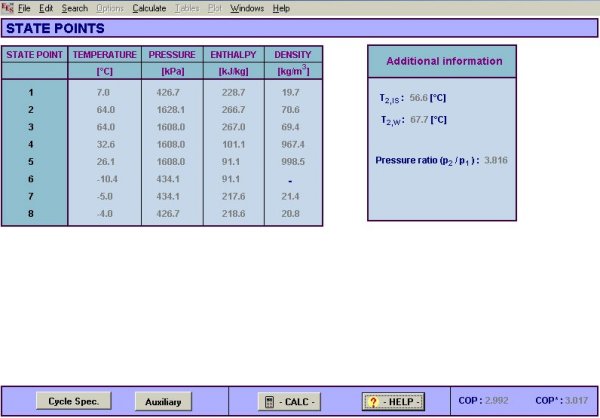Click the CALC button

point(289,402)
